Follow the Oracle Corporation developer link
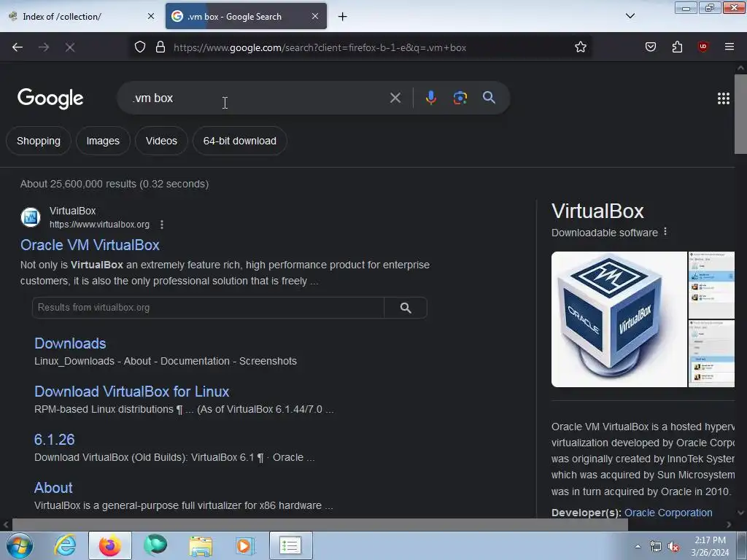This screenshot has height=560, width=747. pos(668,513)
